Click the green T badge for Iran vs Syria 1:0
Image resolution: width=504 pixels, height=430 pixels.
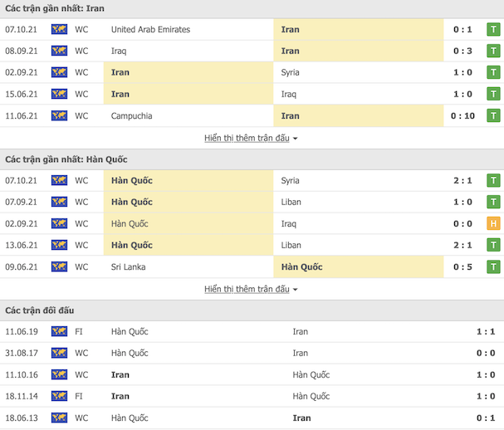[x=493, y=72]
